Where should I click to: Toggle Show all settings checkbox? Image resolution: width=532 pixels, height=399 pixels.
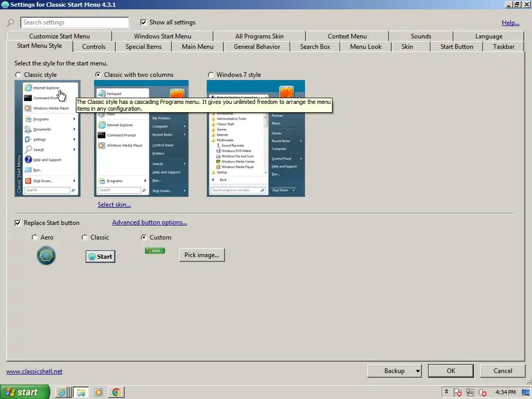[x=143, y=22]
